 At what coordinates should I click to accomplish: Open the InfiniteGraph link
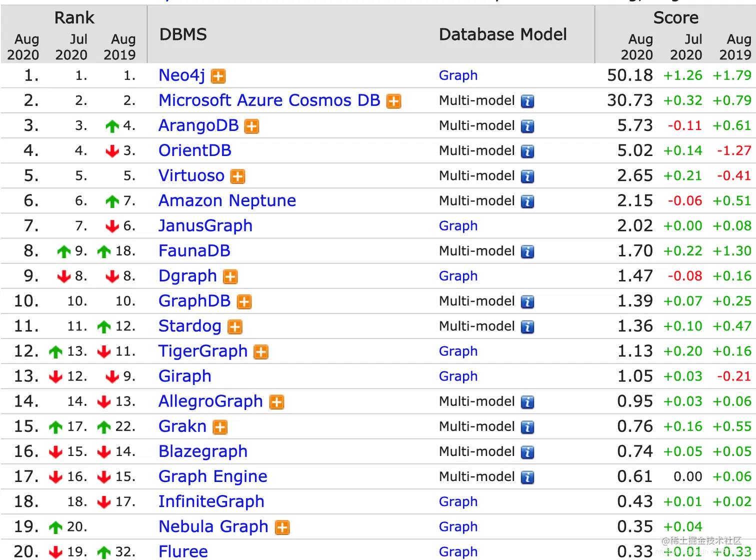(x=211, y=501)
